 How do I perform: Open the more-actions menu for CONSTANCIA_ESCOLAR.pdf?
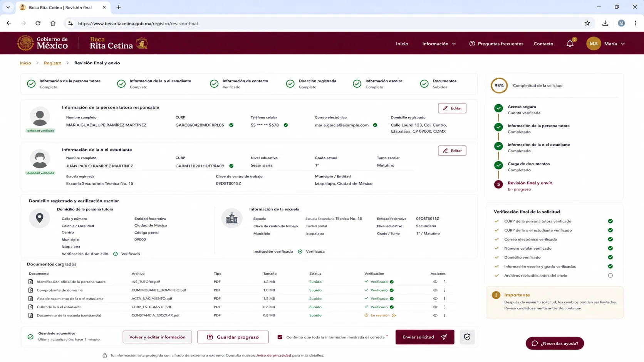(x=444, y=315)
